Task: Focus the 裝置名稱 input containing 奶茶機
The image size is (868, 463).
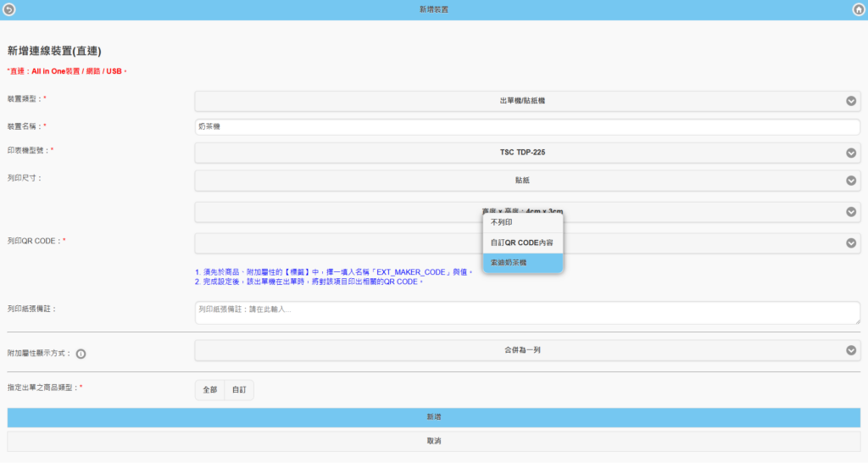Action: pos(527,127)
